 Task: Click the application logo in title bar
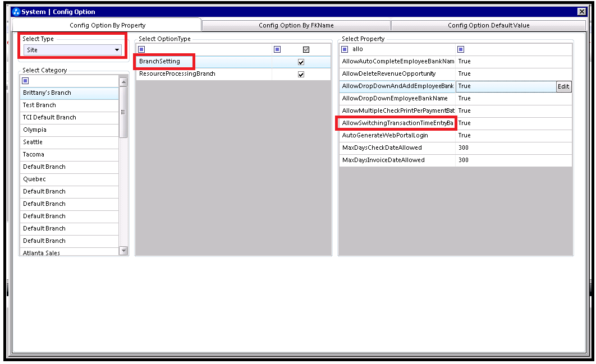click(16, 12)
